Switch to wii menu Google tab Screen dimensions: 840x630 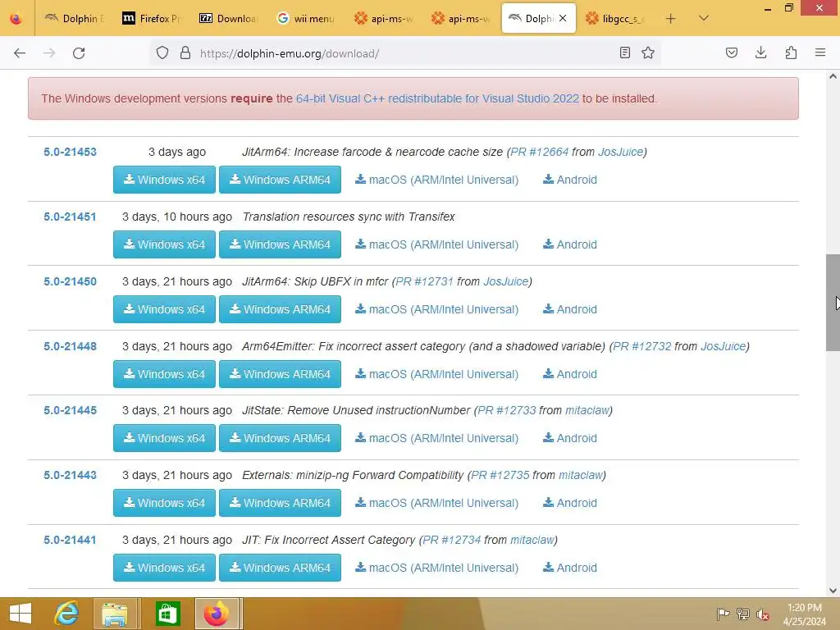[x=307, y=19]
